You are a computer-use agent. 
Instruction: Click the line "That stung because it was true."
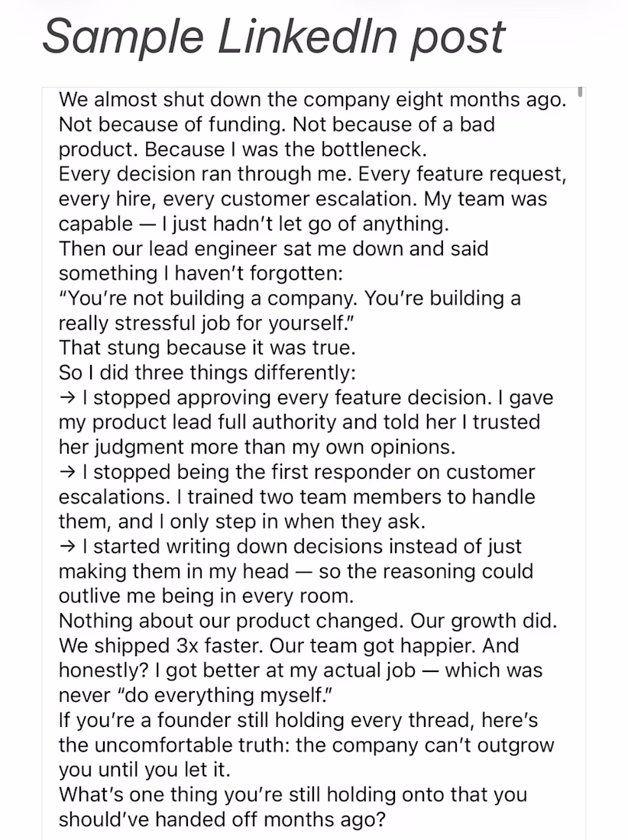207,347
